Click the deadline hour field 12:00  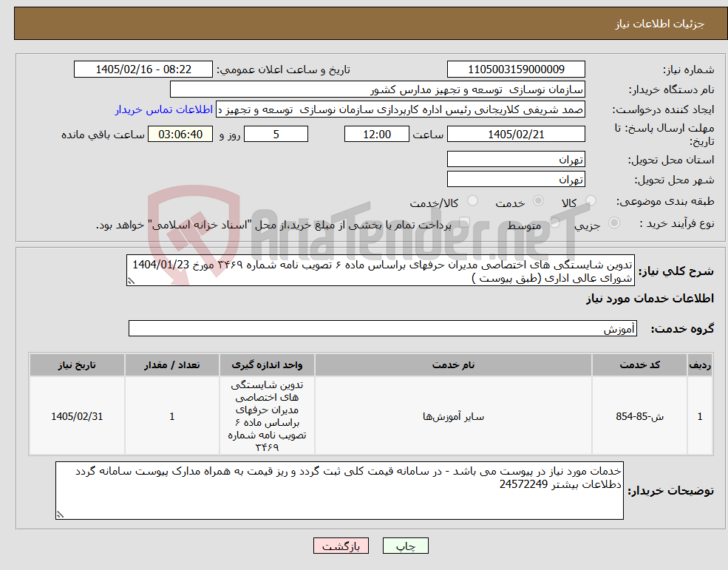[x=376, y=135]
